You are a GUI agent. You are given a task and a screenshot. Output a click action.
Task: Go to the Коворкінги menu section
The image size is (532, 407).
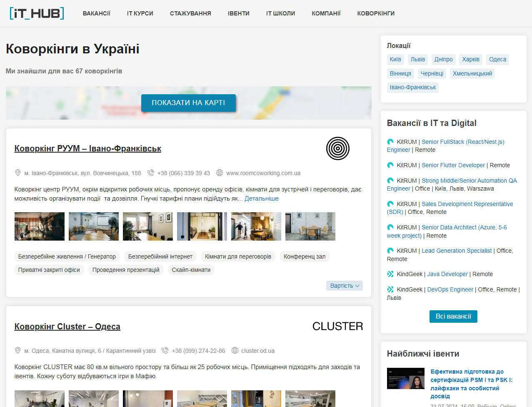point(376,13)
